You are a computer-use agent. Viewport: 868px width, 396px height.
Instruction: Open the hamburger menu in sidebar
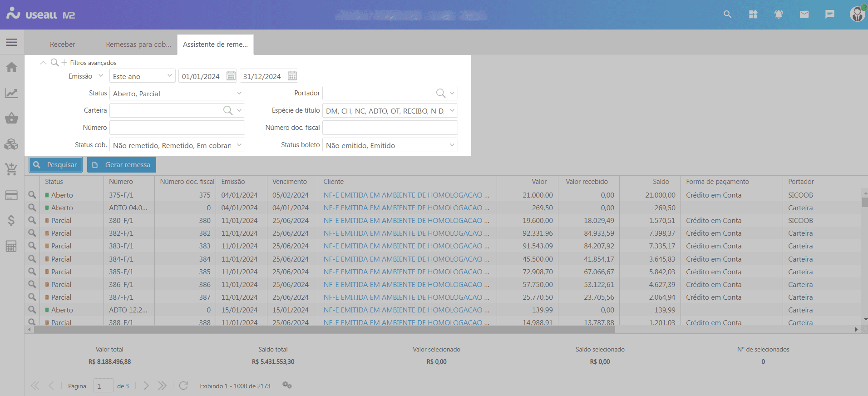click(x=11, y=42)
